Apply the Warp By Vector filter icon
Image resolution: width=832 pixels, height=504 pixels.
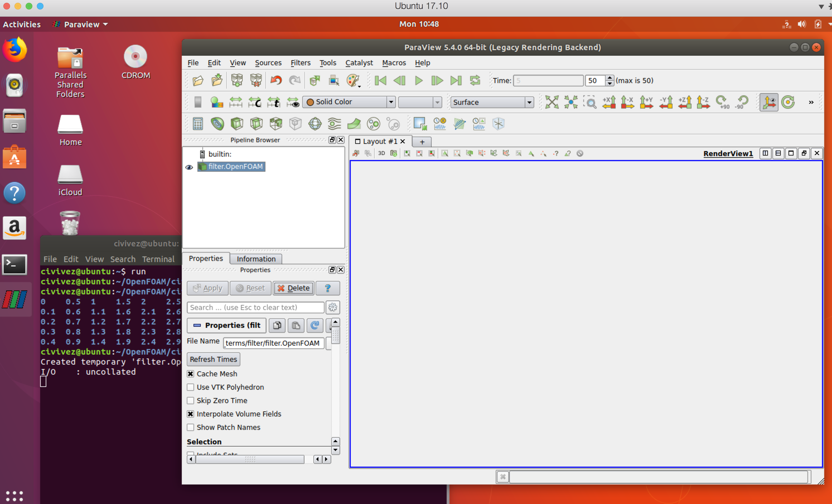tap(354, 124)
